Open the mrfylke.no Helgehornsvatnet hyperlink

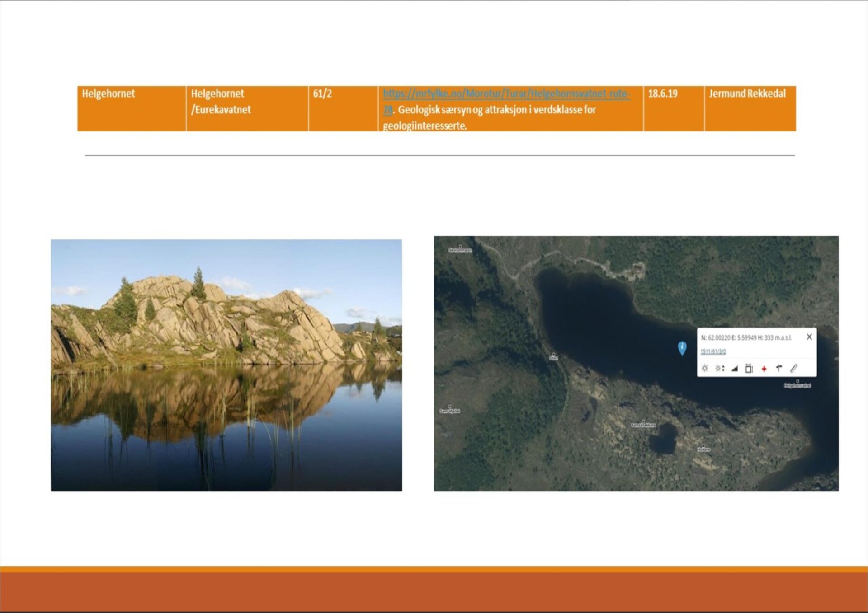(506, 94)
